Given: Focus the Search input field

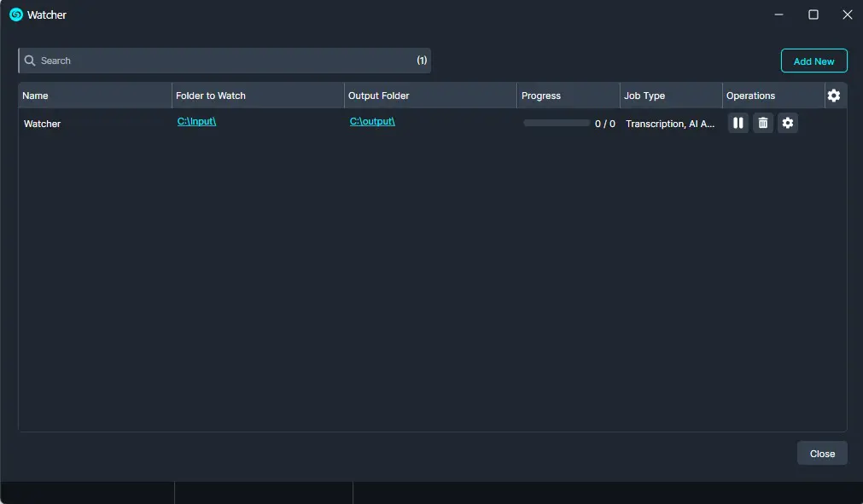Looking at the screenshot, I should 224,61.
